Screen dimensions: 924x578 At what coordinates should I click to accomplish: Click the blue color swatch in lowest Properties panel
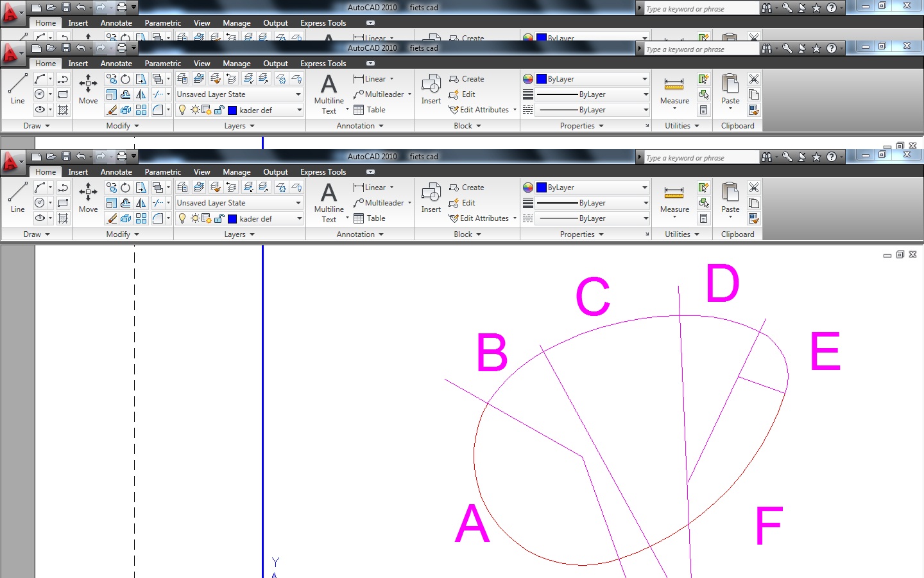(542, 188)
